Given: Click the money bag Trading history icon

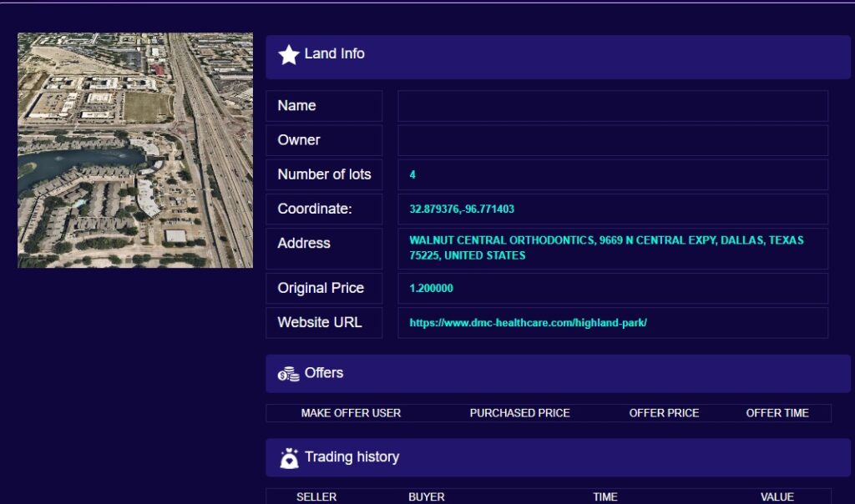Looking at the screenshot, I should point(289,458).
